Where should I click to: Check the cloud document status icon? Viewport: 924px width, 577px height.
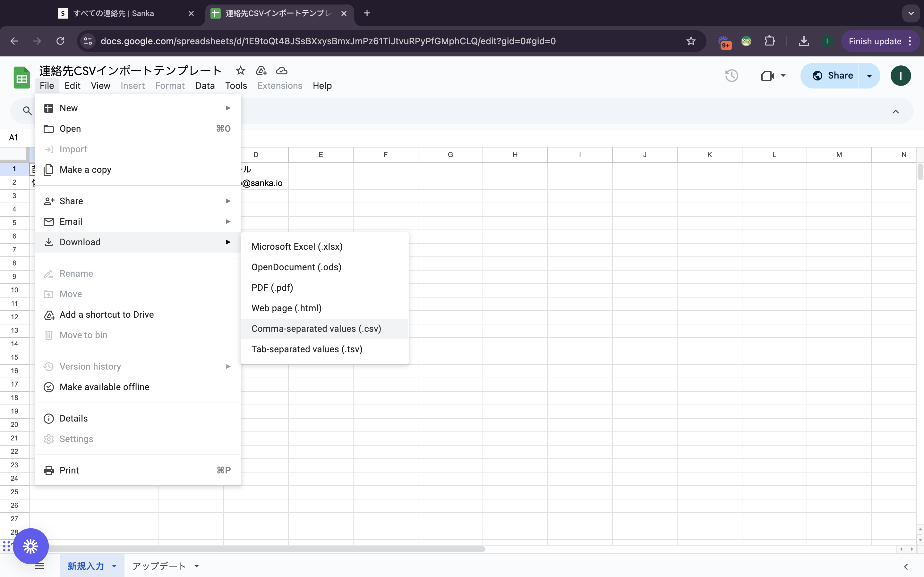[x=282, y=71]
